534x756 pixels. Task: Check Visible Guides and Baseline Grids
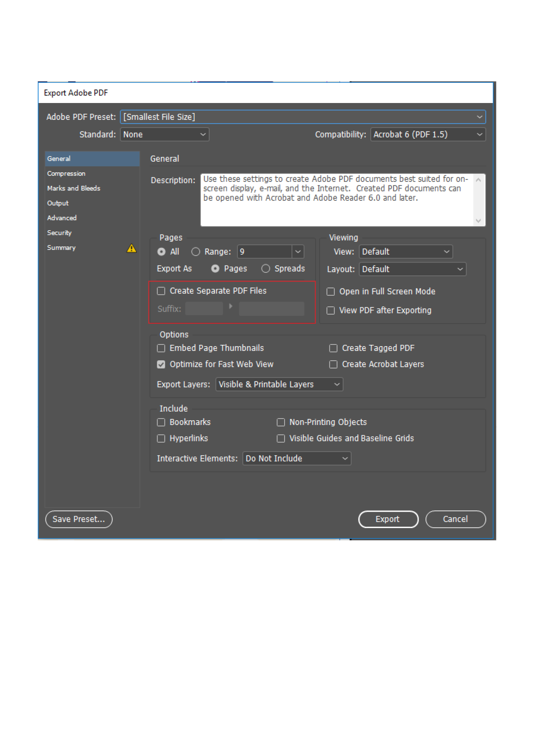tap(281, 439)
